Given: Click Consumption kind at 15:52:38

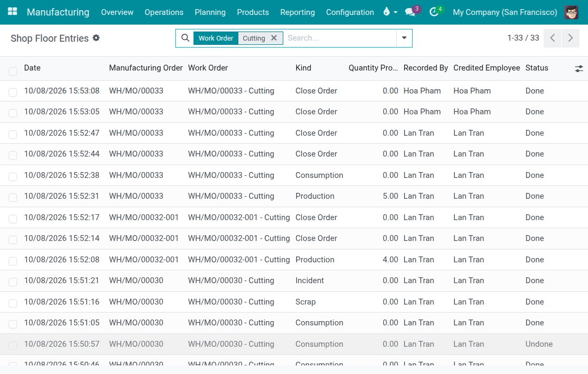Looking at the screenshot, I should pyautogui.click(x=319, y=175).
